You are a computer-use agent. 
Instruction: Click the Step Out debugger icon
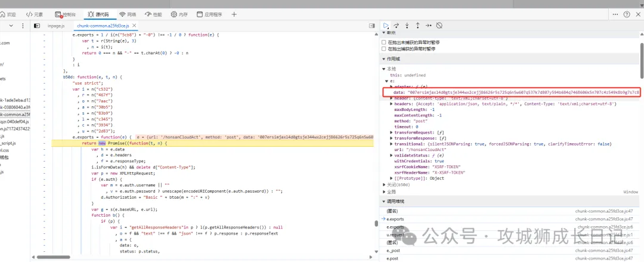tap(417, 25)
